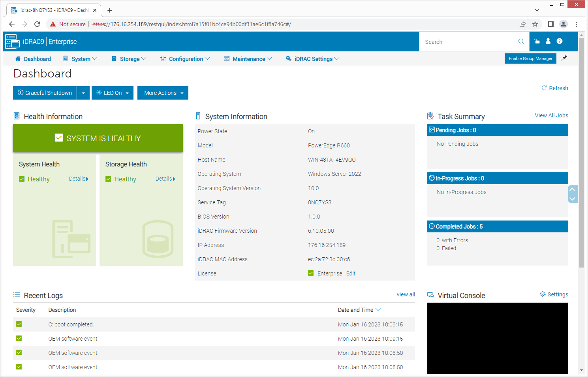The image size is (588, 377).
Task: Reload page using browser refresh icon
Action: [x=37, y=24]
